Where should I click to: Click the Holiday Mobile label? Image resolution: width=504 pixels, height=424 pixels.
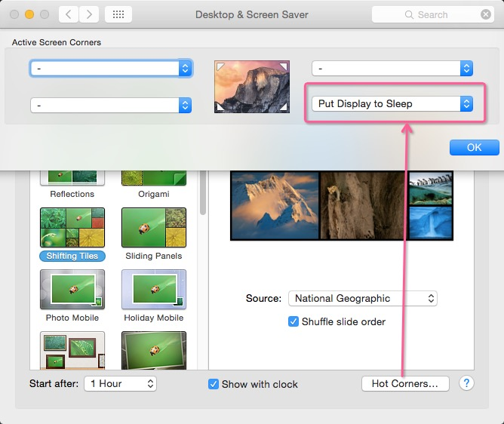154,318
